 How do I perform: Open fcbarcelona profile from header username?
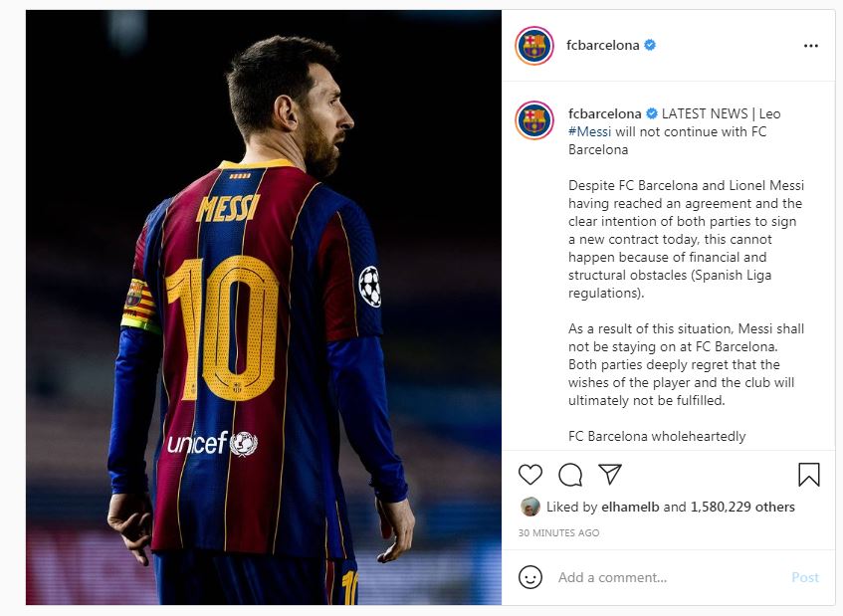(604, 46)
